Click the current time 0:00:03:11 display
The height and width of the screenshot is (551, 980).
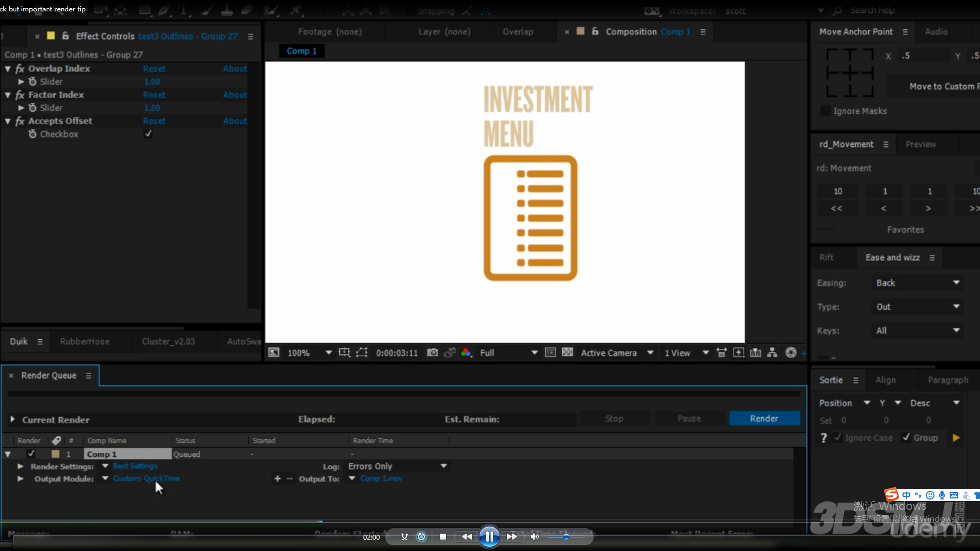397,353
